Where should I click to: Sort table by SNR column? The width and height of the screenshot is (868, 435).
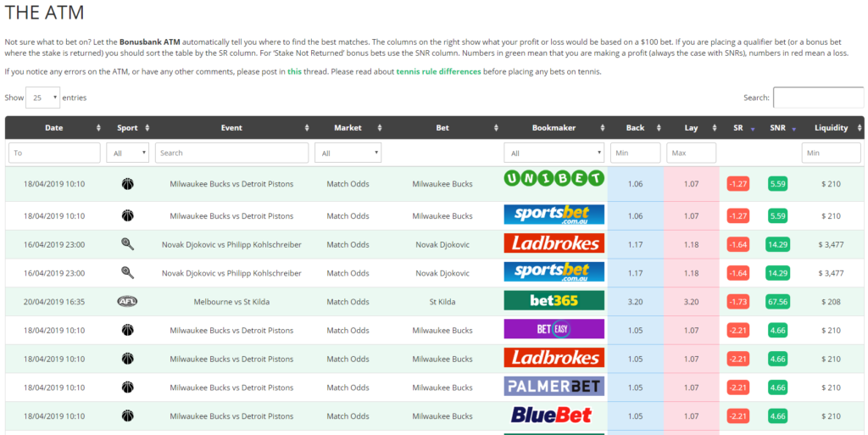tap(778, 128)
